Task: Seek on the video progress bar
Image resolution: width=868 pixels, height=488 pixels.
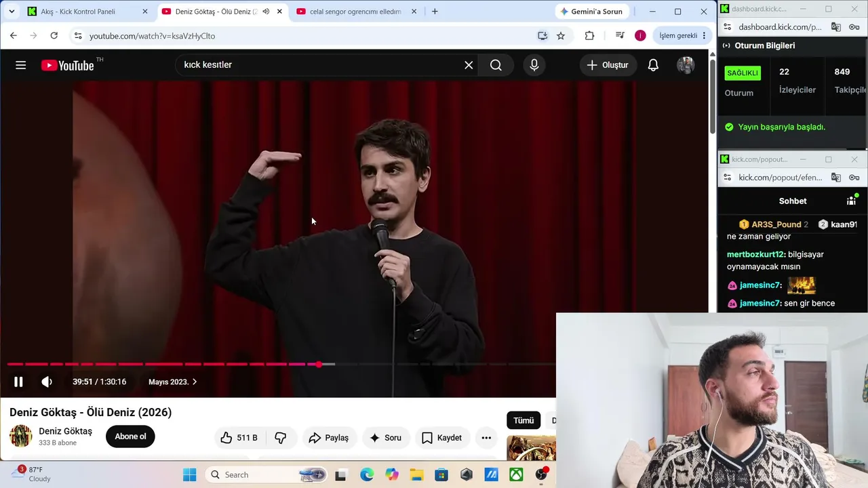Action: coord(281,365)
